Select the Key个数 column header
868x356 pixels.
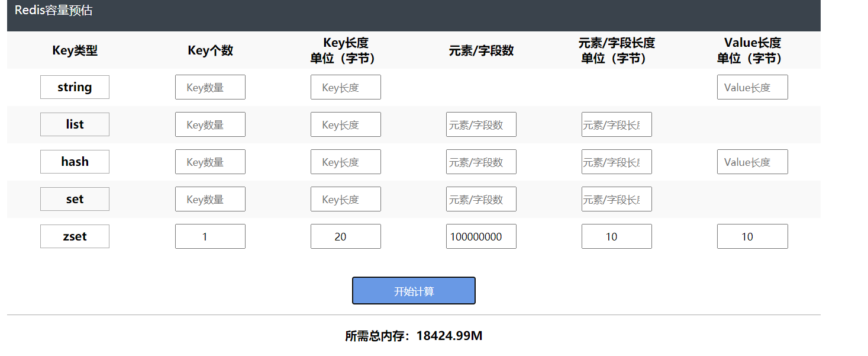coord(210,50)
